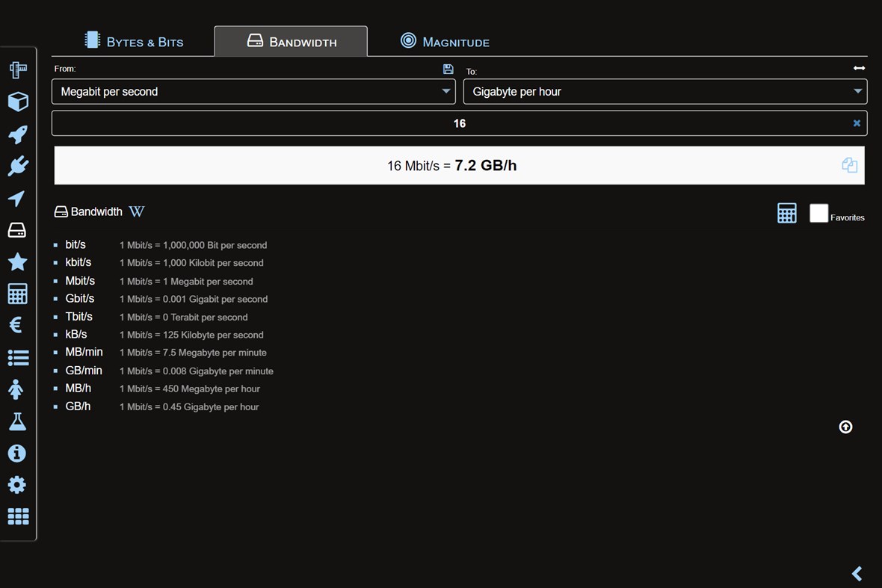Click '1 Mbit/s = 450 Megabyte per hour'
The width and height of the screenshot is (882, 588).
tap(190, 389)
